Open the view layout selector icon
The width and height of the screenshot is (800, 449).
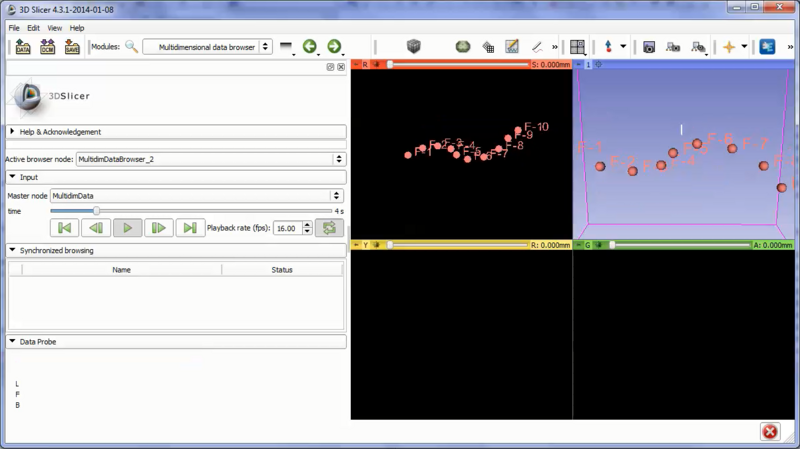point(578,47)
